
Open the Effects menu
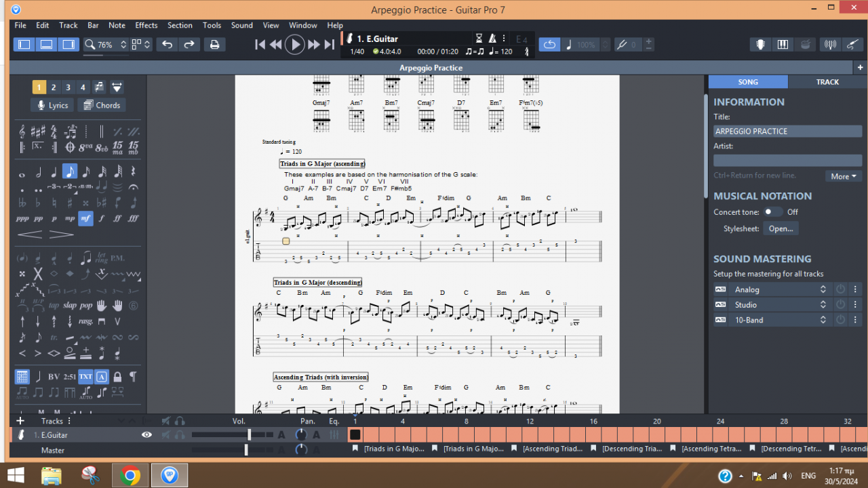tap(146, 25)
